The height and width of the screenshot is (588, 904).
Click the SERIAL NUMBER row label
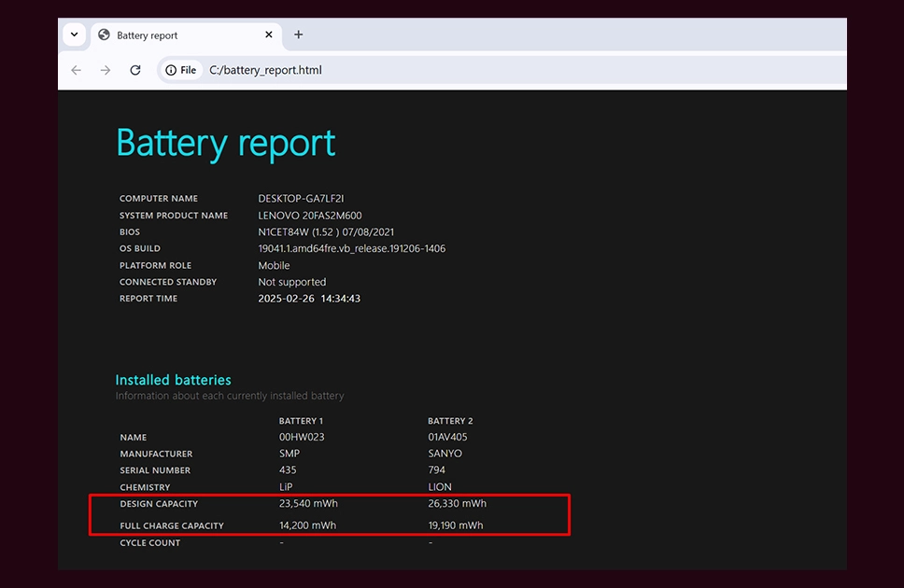155,470
